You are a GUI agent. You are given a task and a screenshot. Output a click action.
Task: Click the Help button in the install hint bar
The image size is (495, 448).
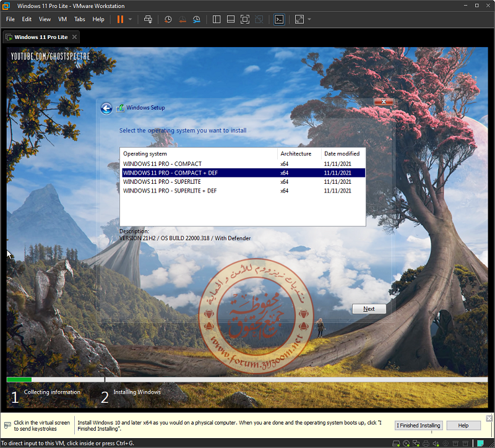(x=463, y=425)
